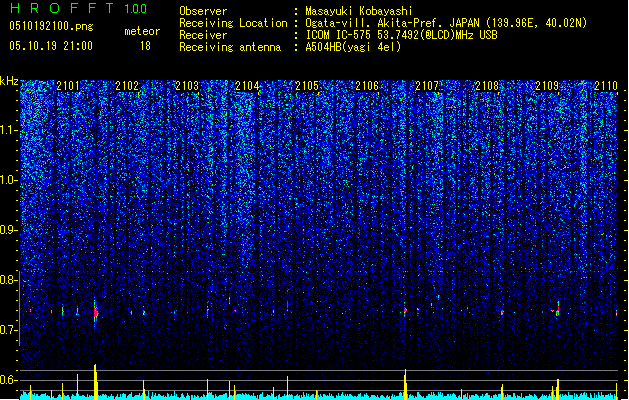Click the Observer label
Screen dimensions: 629x400
coord(203,11)
